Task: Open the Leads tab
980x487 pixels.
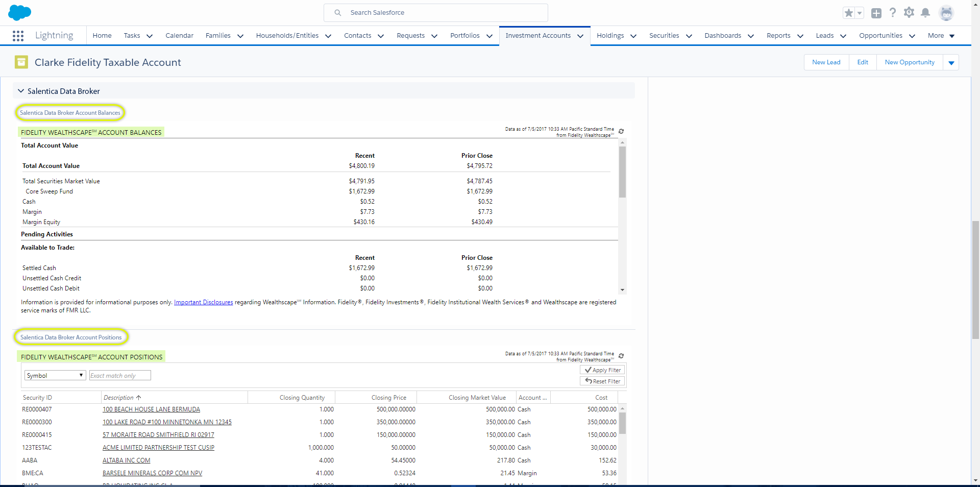Action: (x=825, y=36)
